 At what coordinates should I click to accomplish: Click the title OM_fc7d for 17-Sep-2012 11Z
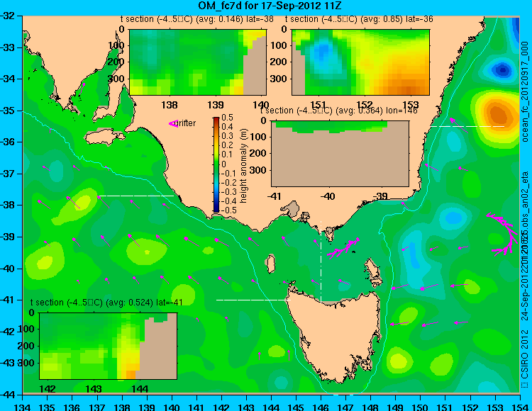pos(270,6)
